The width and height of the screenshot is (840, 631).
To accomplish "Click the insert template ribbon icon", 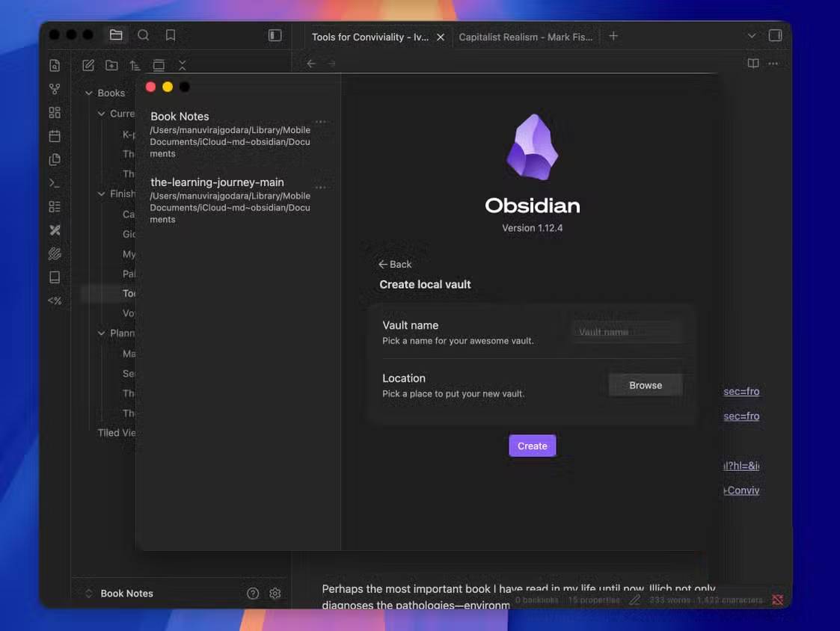I will (x=55, y=160).
